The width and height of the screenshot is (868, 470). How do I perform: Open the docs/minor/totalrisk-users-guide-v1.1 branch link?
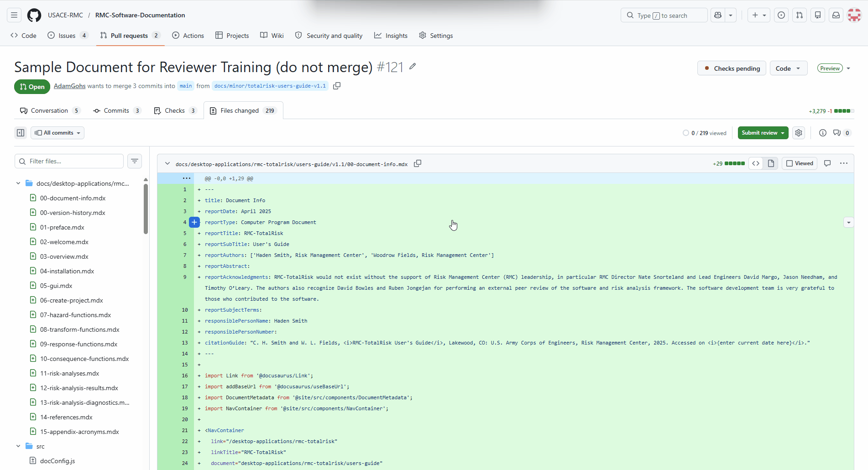[270, 86]
